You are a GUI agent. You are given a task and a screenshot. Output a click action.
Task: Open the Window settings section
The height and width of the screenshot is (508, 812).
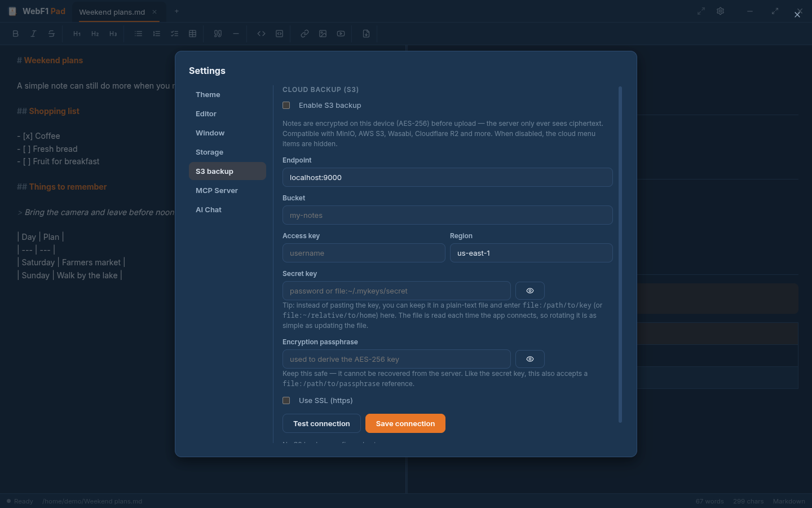[x=227, y=133]
